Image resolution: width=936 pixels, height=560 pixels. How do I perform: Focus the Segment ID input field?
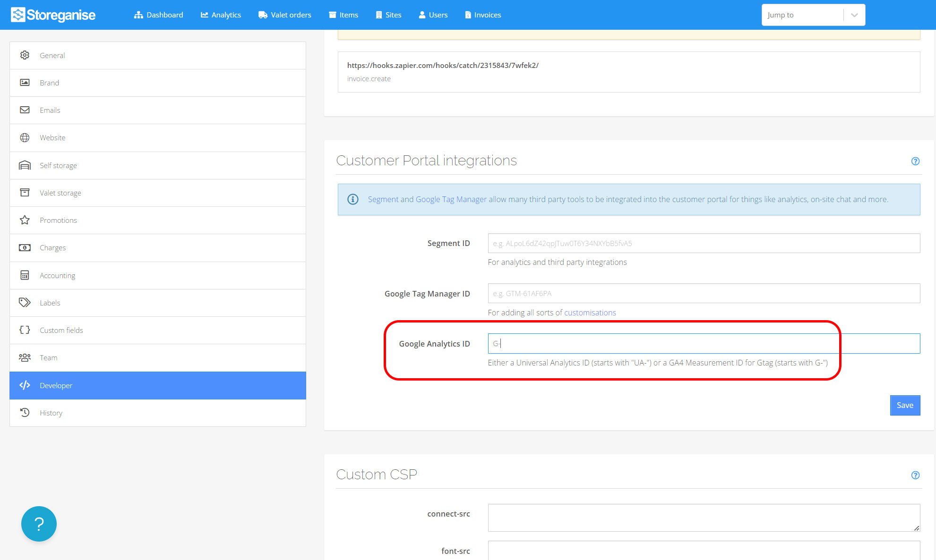[704, 243]
